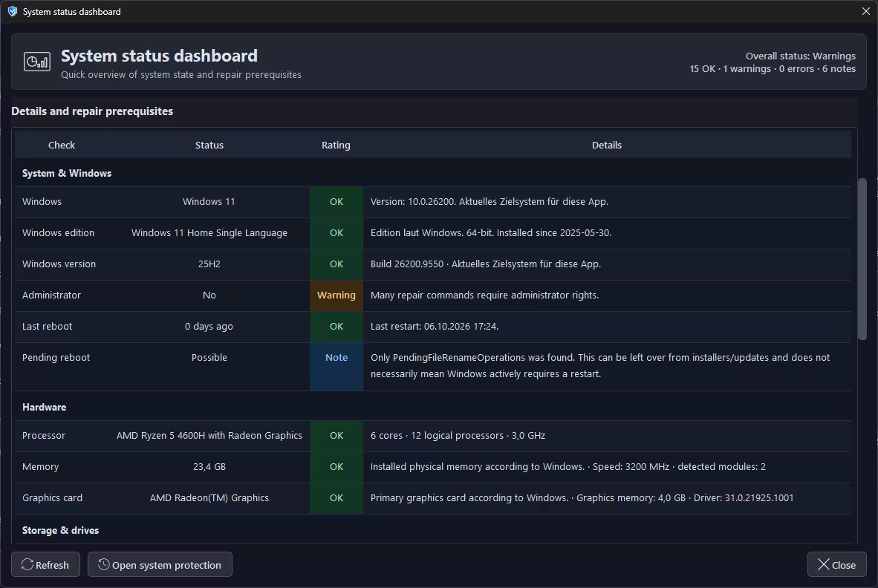Click the PendingFileRenameOperations details text
The image size is (878, 588).
(x=599, y=366)
